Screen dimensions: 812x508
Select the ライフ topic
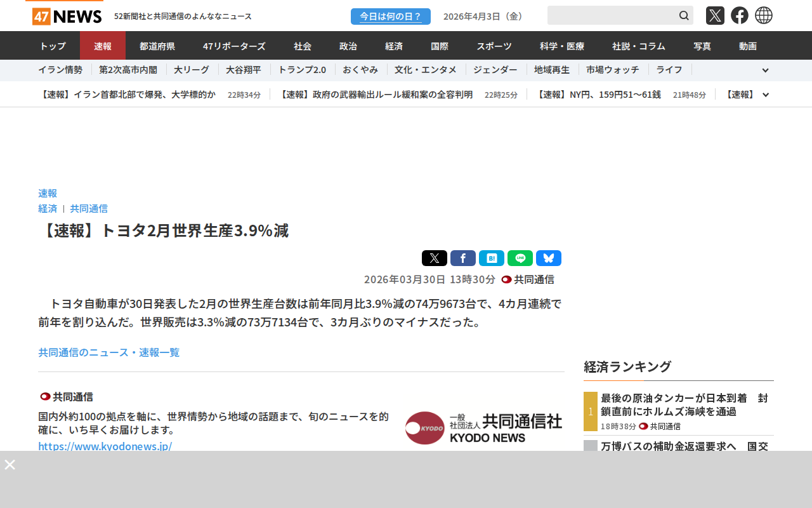coord(669,70)
